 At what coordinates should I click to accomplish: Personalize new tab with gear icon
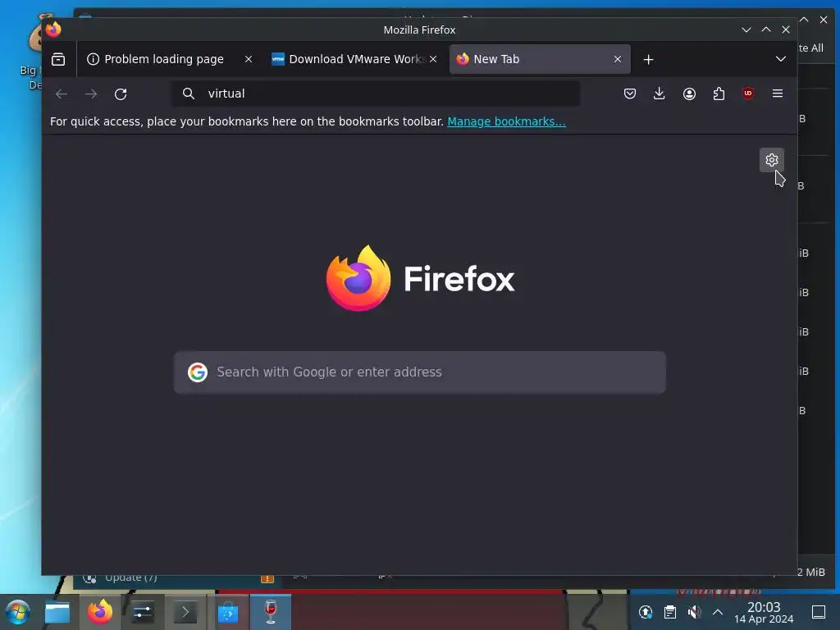tap(772, 160)
